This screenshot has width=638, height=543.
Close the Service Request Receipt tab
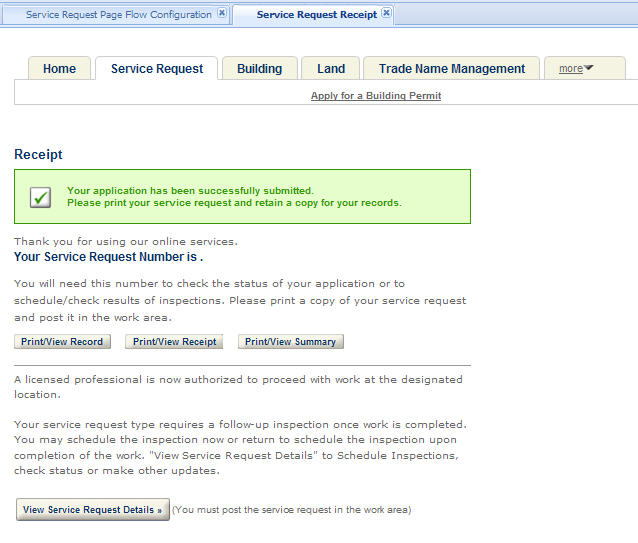[387, 14]
